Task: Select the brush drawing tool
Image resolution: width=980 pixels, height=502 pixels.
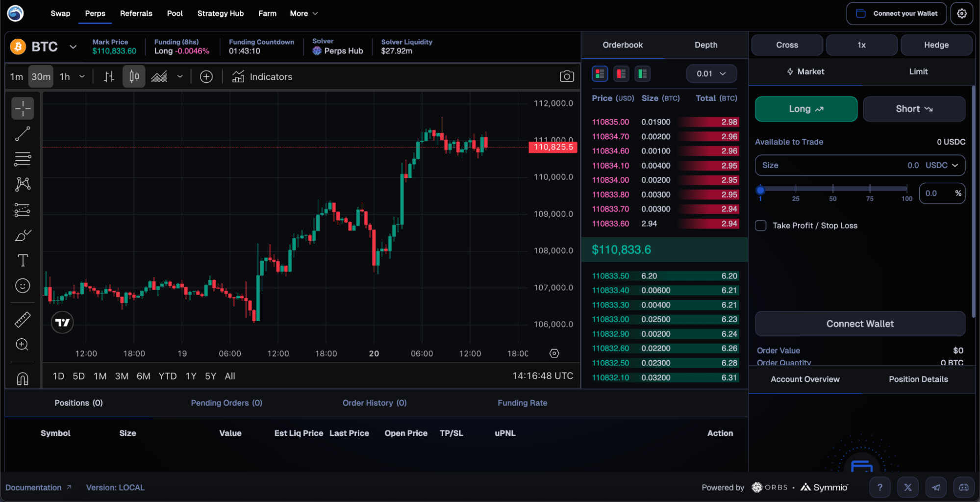Action: (23, 235)
